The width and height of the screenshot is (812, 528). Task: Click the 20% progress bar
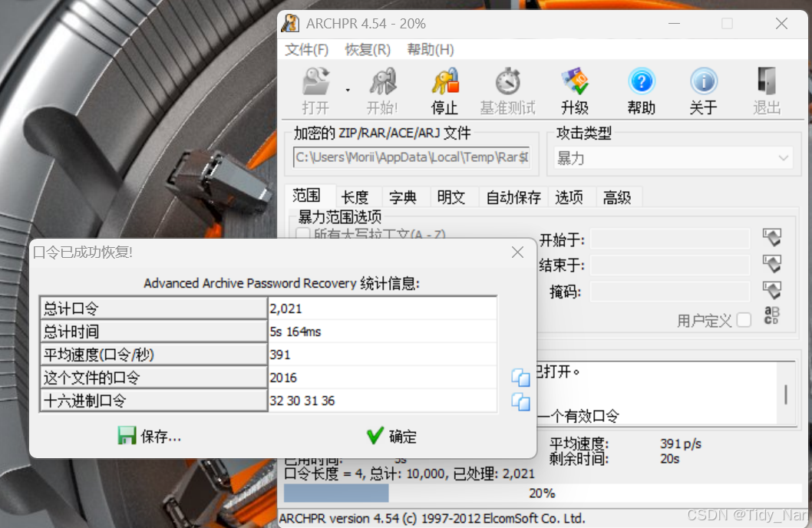542,493
